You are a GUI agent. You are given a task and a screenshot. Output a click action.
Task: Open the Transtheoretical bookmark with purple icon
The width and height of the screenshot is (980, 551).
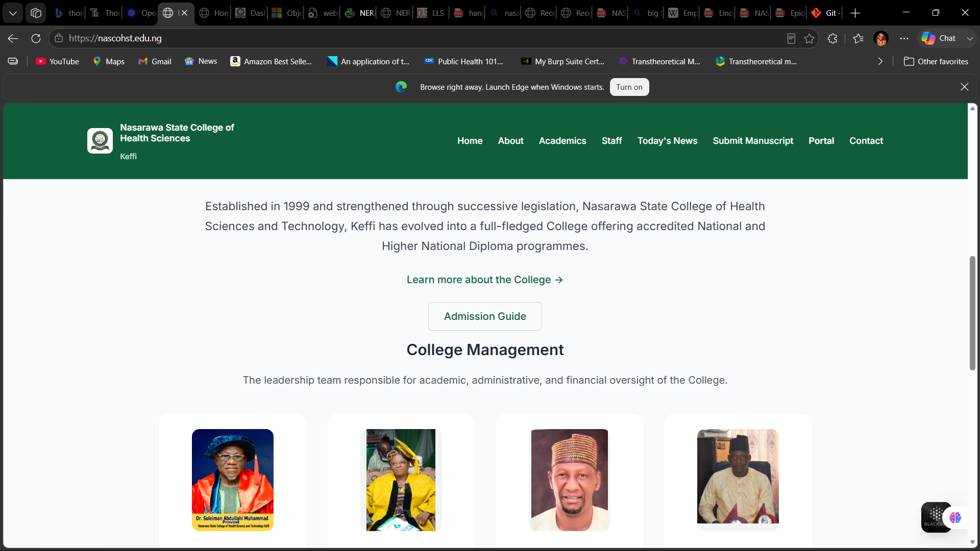(x=659, y=62)
